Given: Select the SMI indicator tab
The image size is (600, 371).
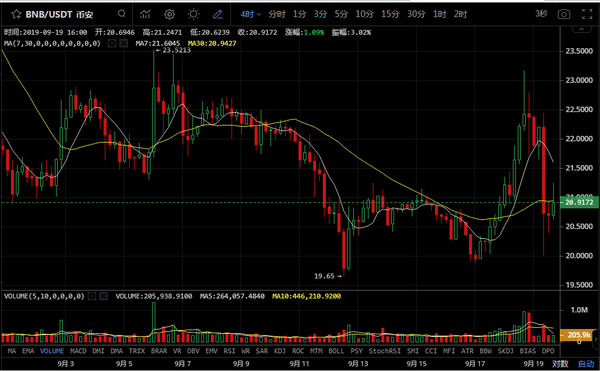Looking at the screenshot, I should coord(413,351).
